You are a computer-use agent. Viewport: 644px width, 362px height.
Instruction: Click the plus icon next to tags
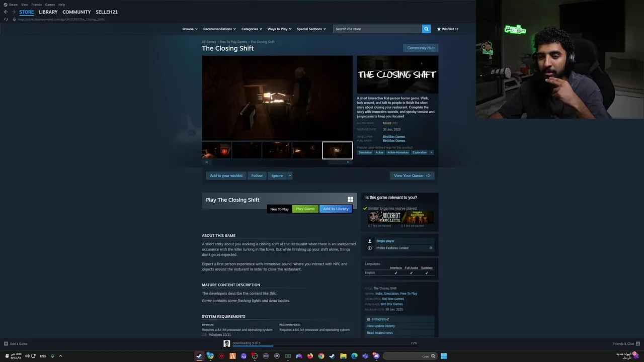[431, 152]
